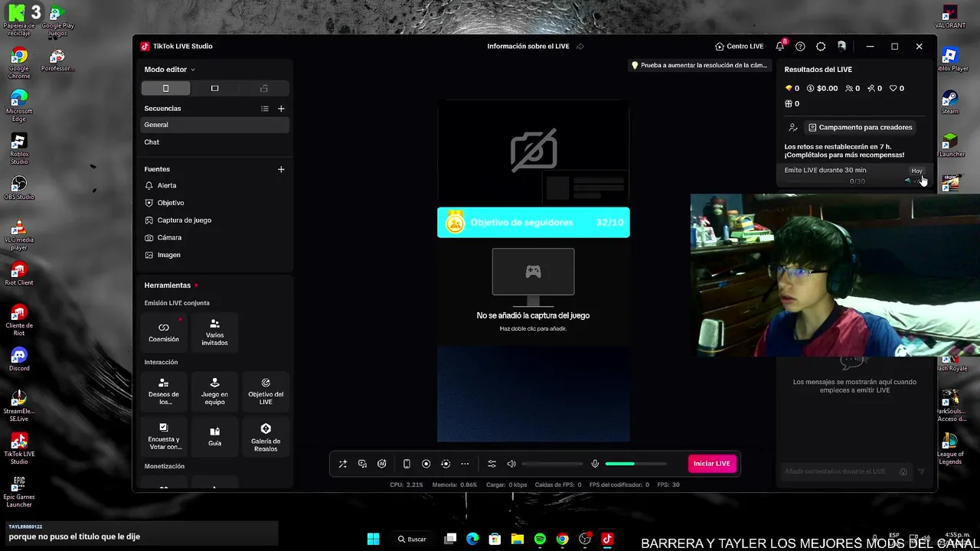Click the game capture placeholder in preview
980x551 pixels.
pyautogui.click(x=534, y=292)
